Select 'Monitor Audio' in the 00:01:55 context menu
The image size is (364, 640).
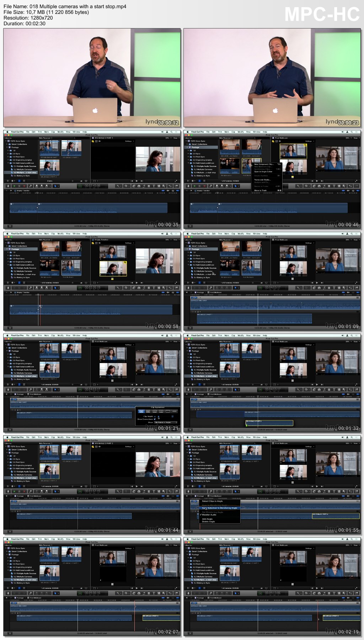tap(209, 515)
